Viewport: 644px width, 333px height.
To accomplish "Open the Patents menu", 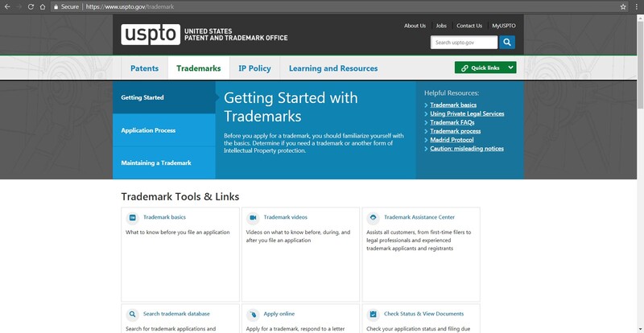I will tap(145, 68).
